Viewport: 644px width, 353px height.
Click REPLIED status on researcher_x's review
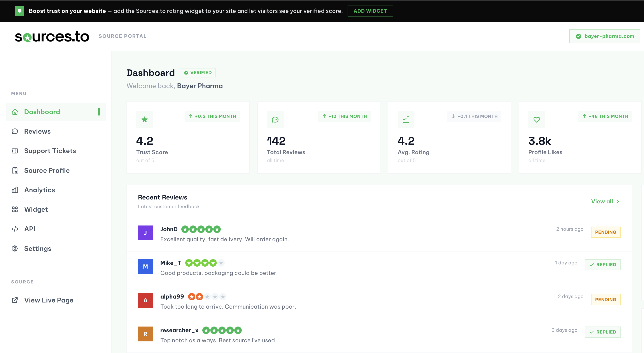(x=602, y=332)
